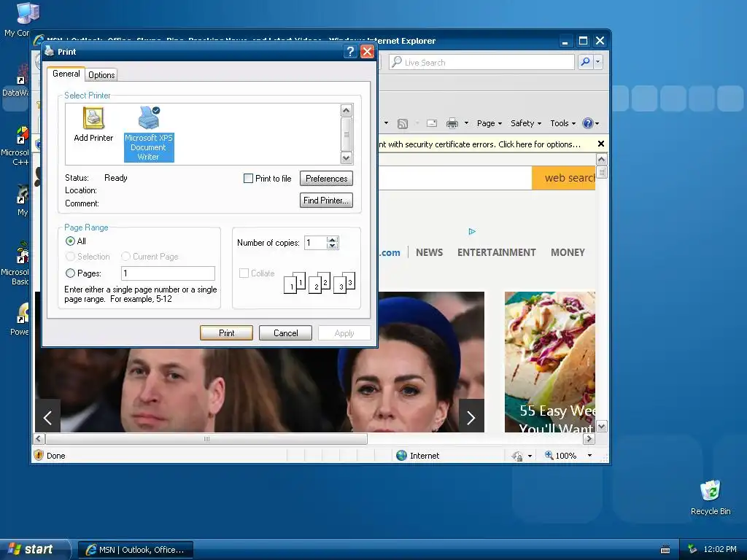Decrease number of copies with down arrow
This screenshot has width=747, height=560.
(333, 246)
